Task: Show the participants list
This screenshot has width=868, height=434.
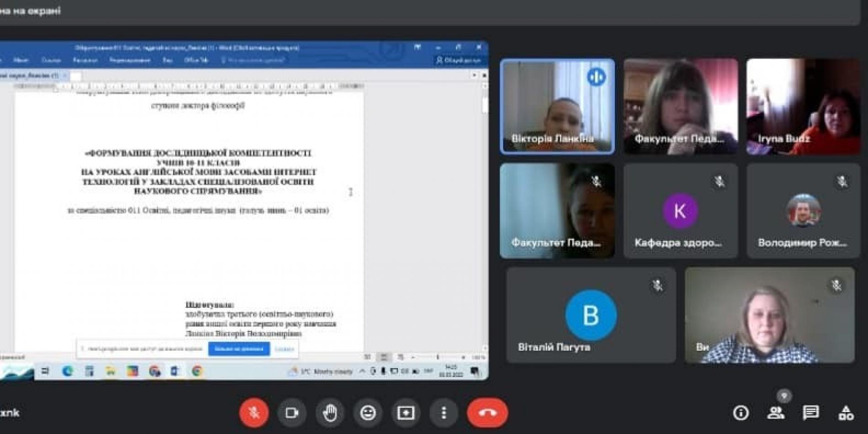Action: click(775, 413)
